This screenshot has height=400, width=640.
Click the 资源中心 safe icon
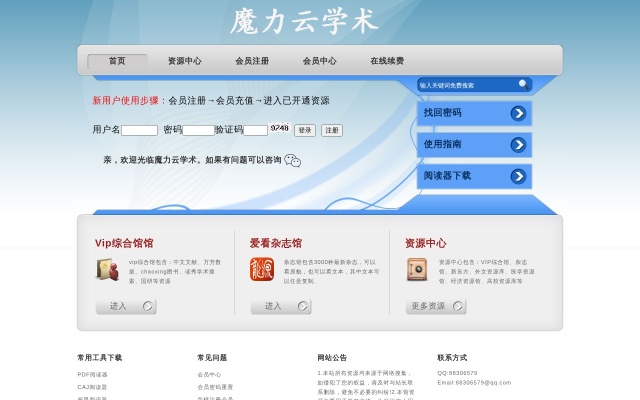point(417,269)
